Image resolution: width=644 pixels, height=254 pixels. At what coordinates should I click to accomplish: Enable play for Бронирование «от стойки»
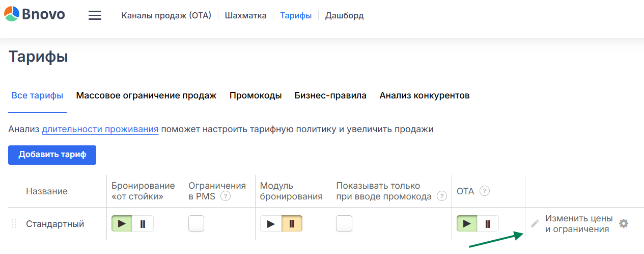click(122, 223)
